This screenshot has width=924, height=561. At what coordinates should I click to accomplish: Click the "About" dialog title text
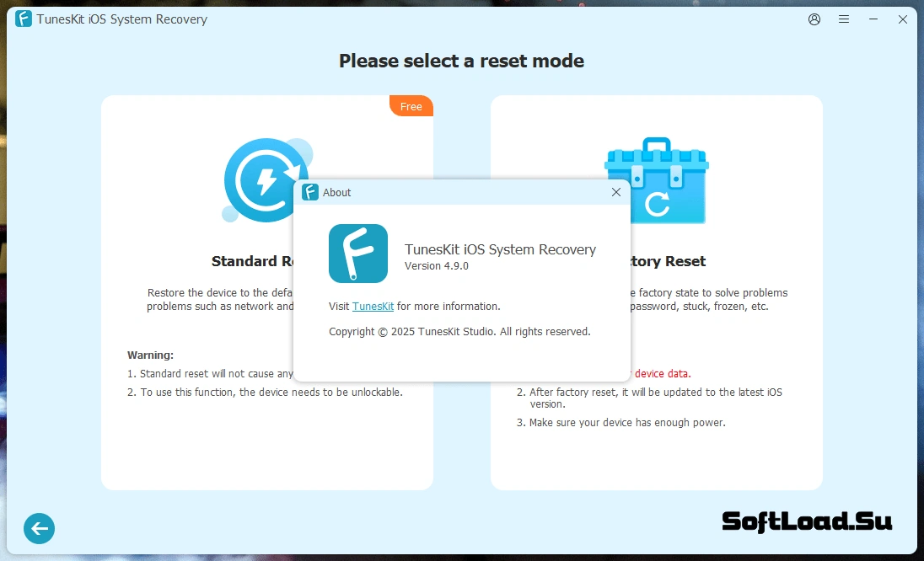pyautogui.click(x=336, y=193)
